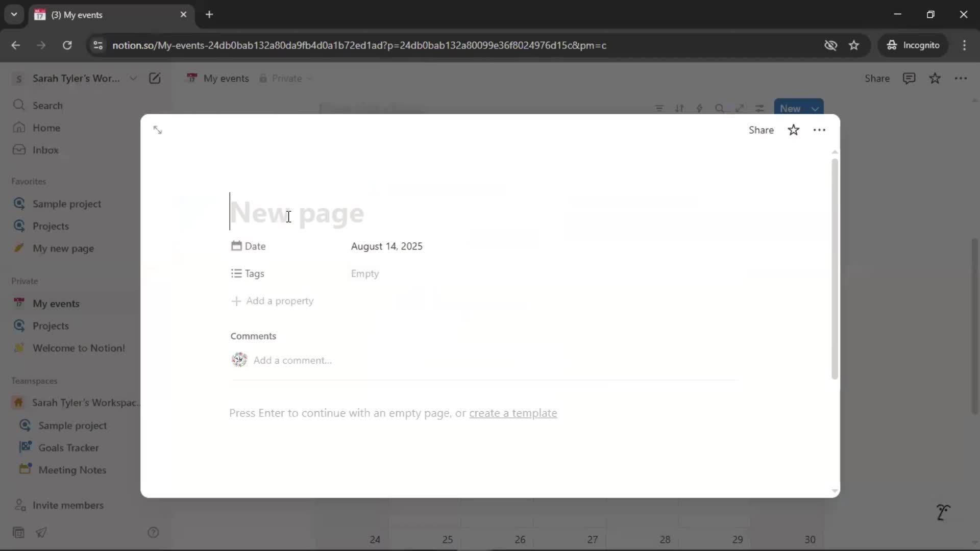980x551 pixels.
Task: Click the paper plane icon at sidebar bottom
Action: tap(41, 533)
